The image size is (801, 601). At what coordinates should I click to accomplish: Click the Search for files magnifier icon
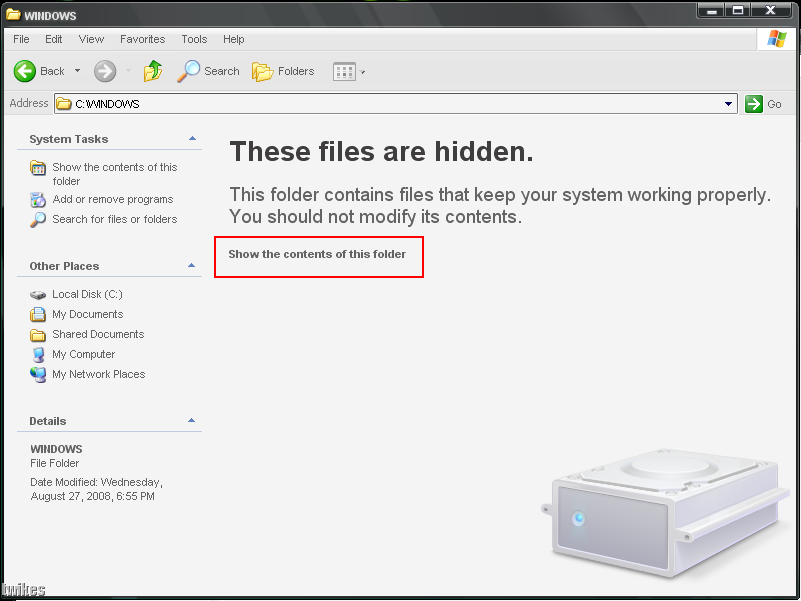point(38,220)
